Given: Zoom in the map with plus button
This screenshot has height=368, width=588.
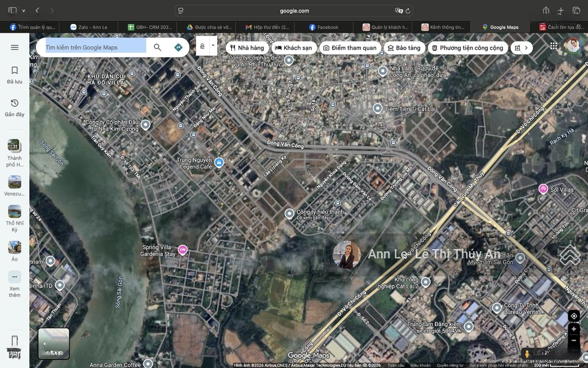Looking at the screenshot, I should [574, 329].
